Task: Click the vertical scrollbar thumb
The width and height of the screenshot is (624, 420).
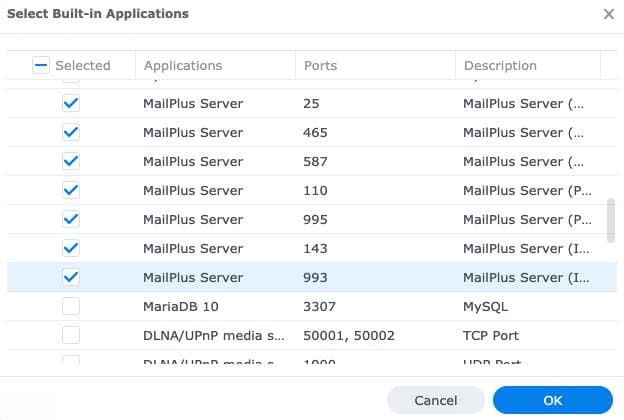Action: (611, 220)
